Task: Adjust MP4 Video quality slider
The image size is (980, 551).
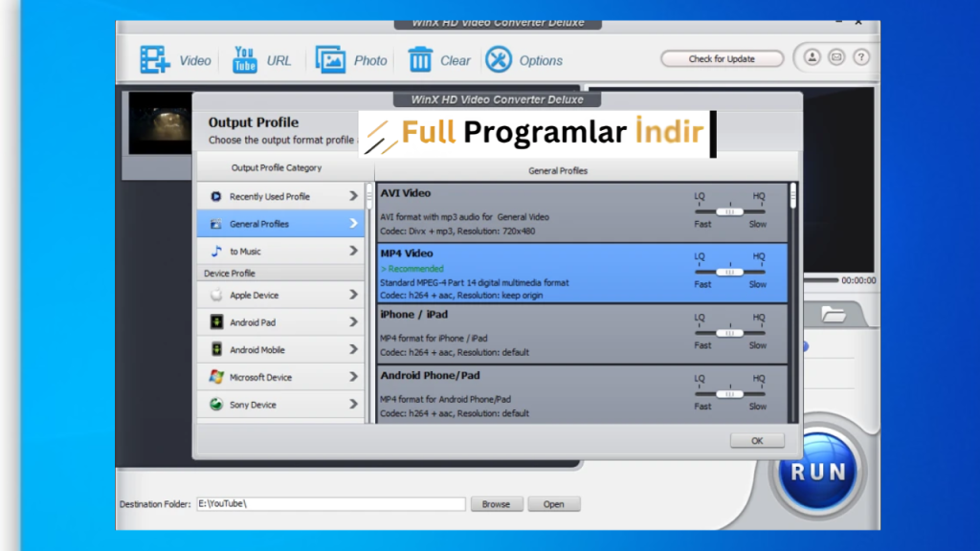Action: (729, 273)
